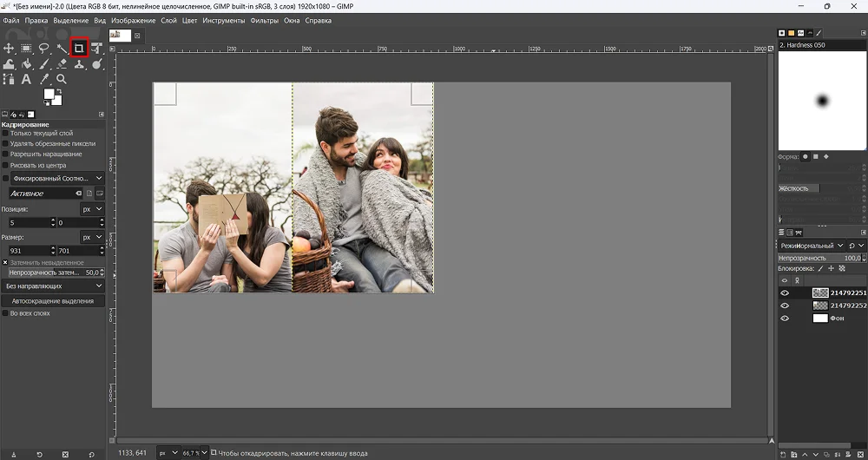Pick the Free Select lasso tool
Viewport: 868px width, 460px height.
tap(43, 49)
